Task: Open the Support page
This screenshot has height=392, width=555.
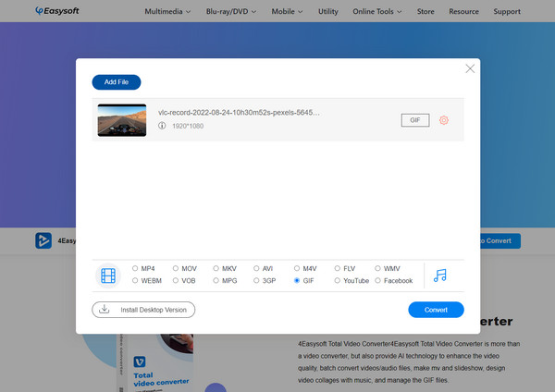Action: (507, 11)
